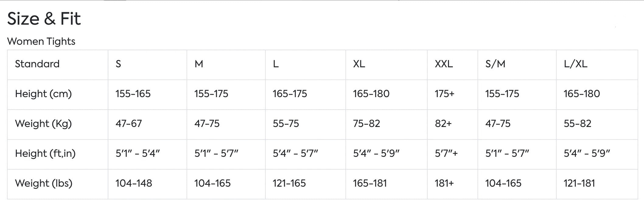Select the Weight (lbs) row label
Viewport: 644px width, 211px height.
[x=44, y=183]
